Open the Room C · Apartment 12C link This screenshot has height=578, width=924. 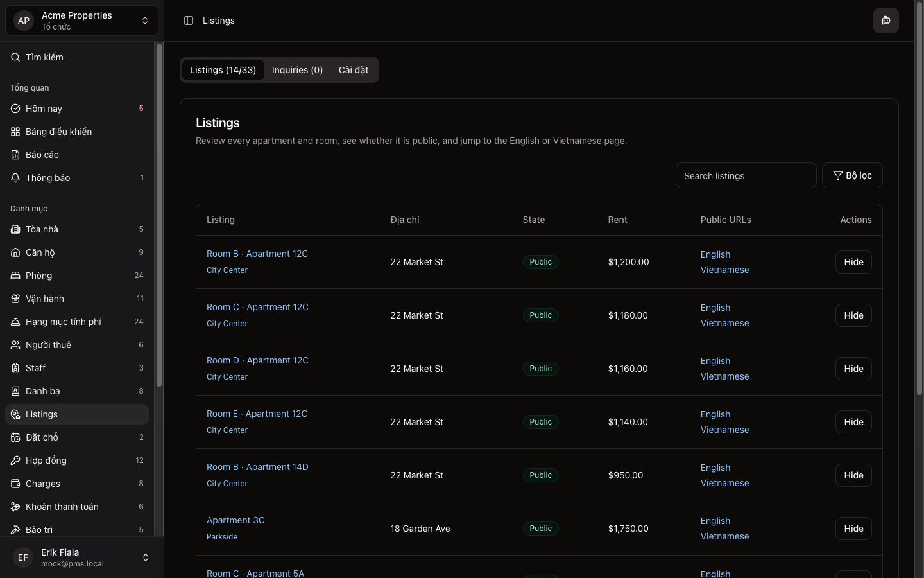pyautogui.click(x=257, y=307)
